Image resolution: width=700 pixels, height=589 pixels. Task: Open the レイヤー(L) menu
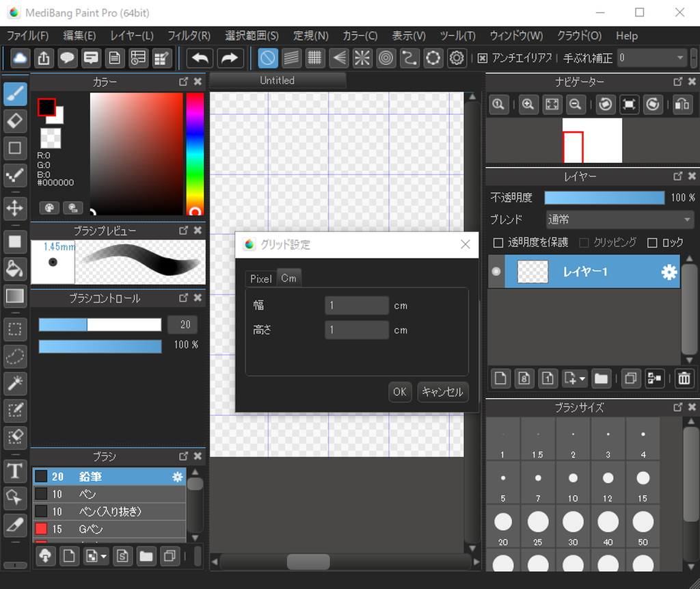(x=132, y=36)
